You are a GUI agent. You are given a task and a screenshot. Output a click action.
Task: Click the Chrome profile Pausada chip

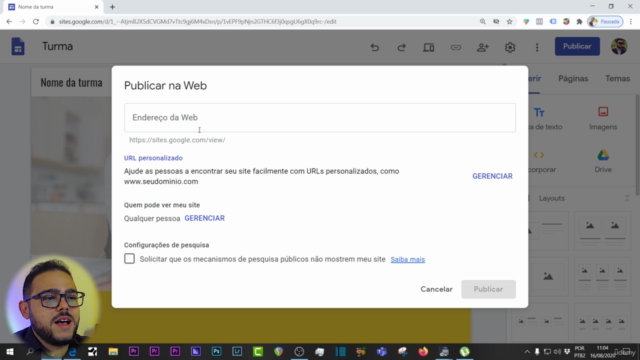(605, 22)
